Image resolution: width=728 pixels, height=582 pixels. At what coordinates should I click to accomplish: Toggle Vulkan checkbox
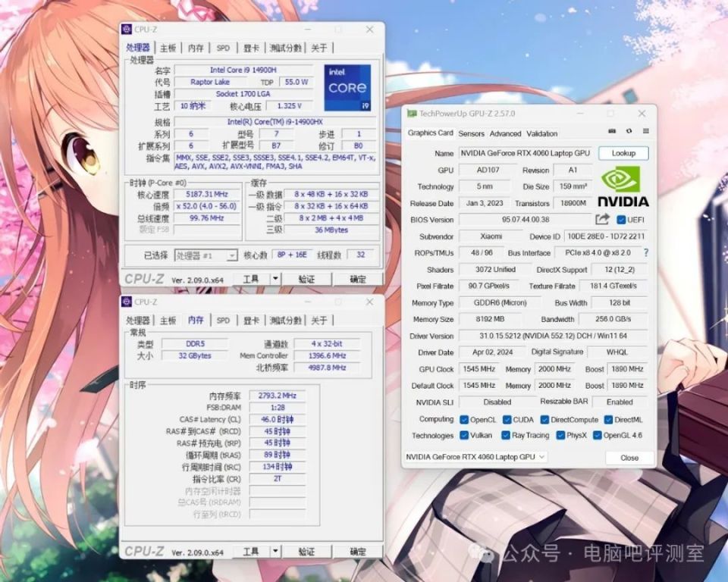(x=463, y=435)
